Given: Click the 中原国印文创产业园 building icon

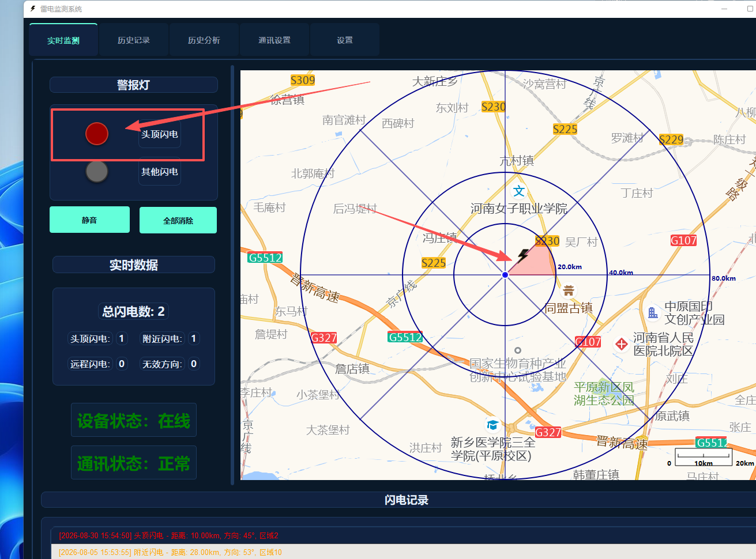Looking at the screenshot, I should pyautogui.click(x=653, y=312).
